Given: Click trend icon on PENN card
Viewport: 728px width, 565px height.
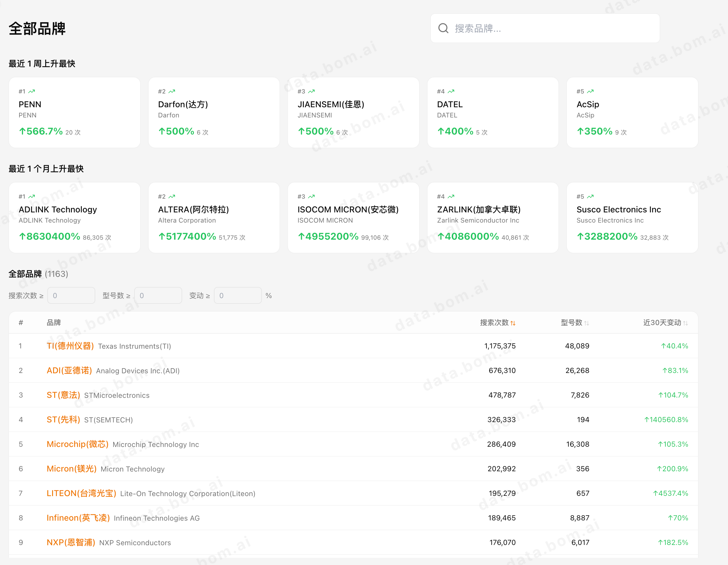Looking at the screenshot, I should [32, 91].
